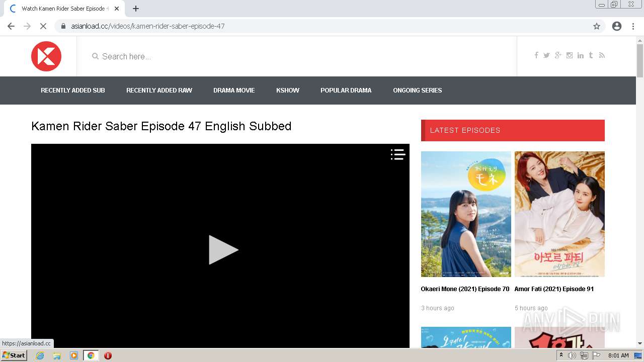Image resolution: width=644 pixels, height=362 pixels.
Task: Open Okaeri Mone poster thumbnail
Action: [x=466, y=214]
